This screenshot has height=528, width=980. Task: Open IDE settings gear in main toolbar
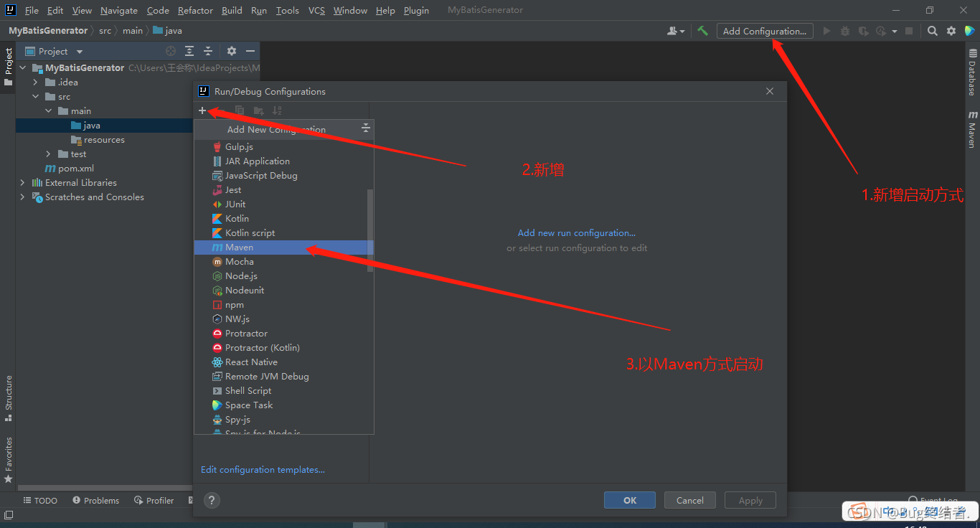click(x=951, y=31)
